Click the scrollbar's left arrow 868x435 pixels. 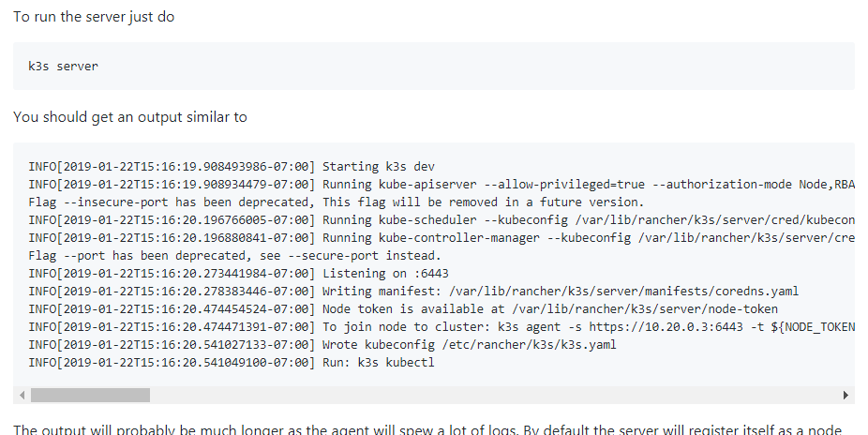click(22, 395)
